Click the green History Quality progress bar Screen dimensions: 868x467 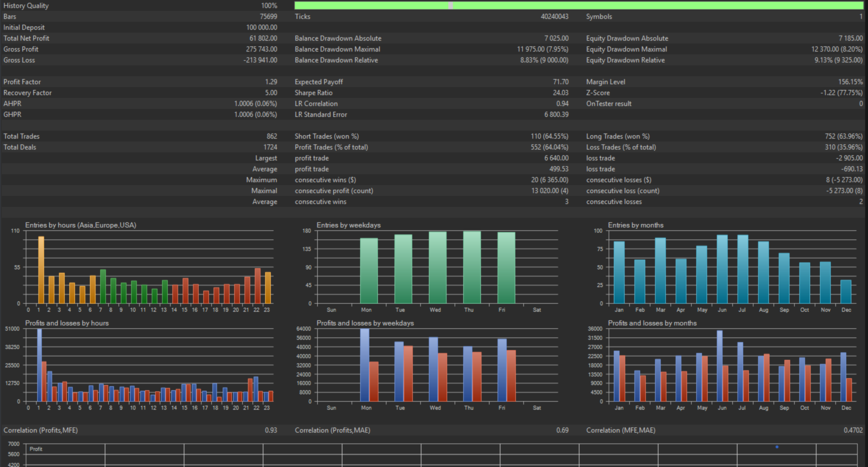[x=579, y=6]
